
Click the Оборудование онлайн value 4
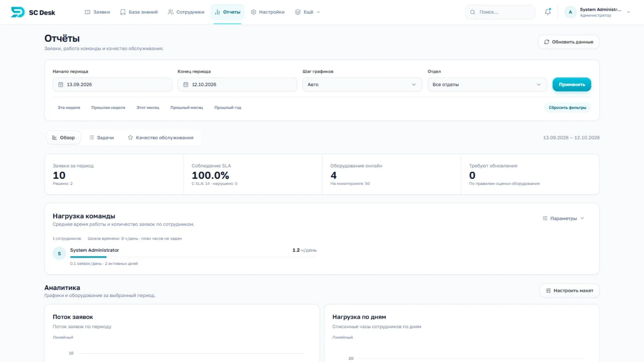334,175
